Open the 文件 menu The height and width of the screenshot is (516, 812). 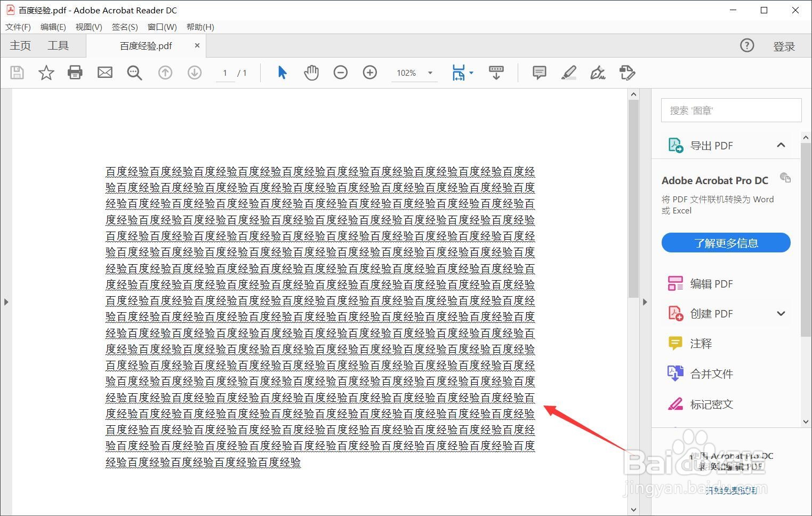17,27
